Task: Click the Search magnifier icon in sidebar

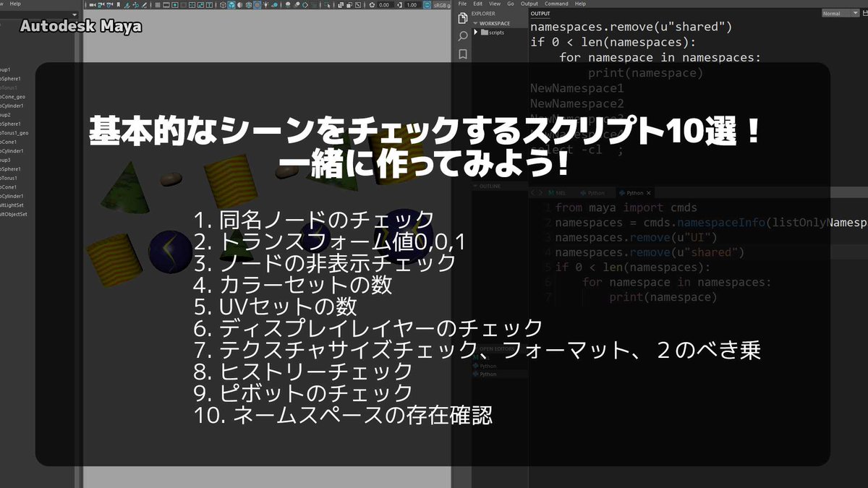Action: pyautogui.click(x=463, y=35)
